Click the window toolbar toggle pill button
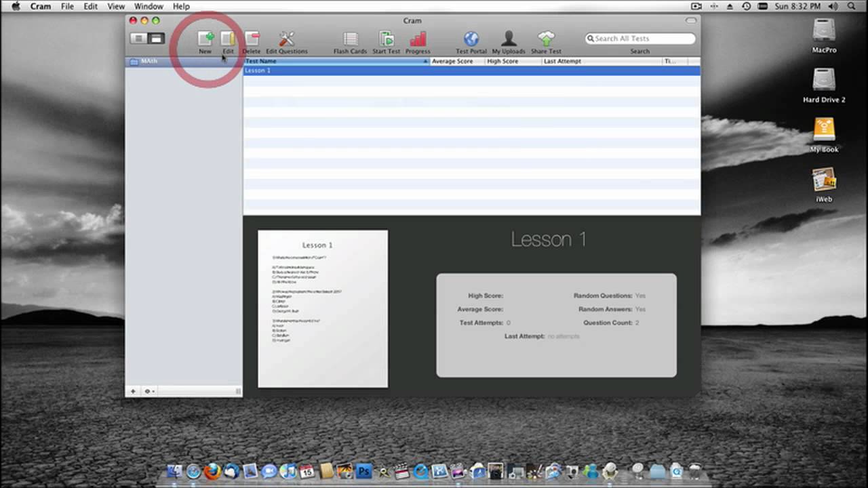 [x=691, y=21]
